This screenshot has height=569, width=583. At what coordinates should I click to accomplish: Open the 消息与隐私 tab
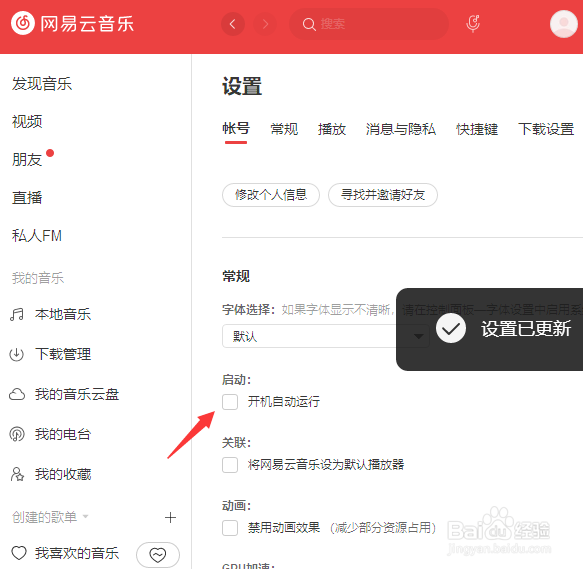tap(400, 129)
